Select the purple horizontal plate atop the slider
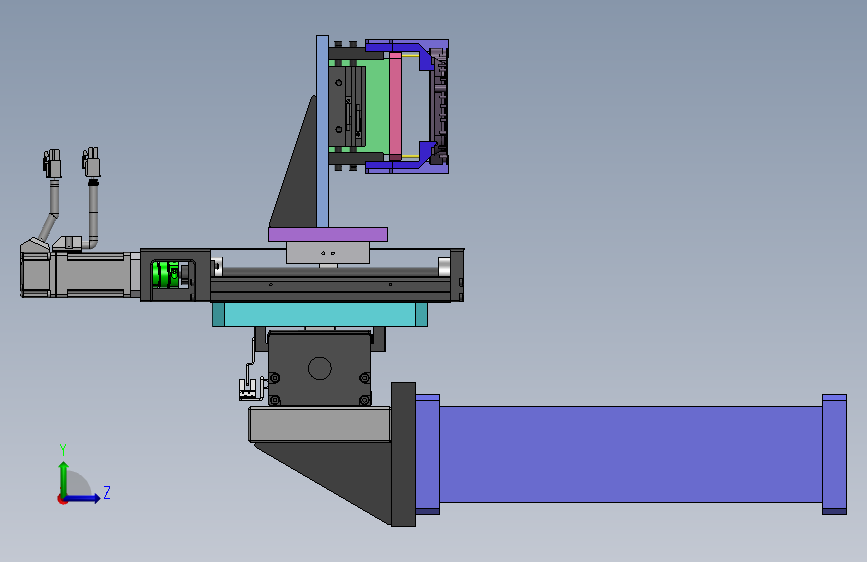 coord(328,235)
